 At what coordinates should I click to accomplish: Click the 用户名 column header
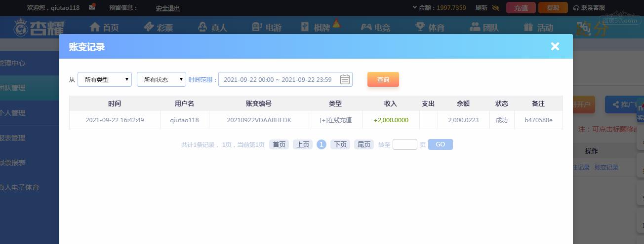coord(185,104)
